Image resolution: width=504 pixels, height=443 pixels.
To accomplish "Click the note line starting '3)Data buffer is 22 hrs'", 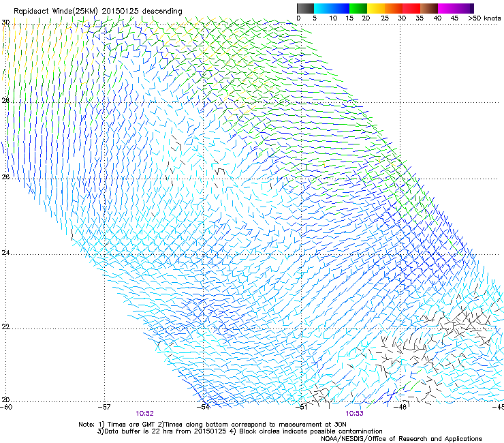I will [240, 431].
